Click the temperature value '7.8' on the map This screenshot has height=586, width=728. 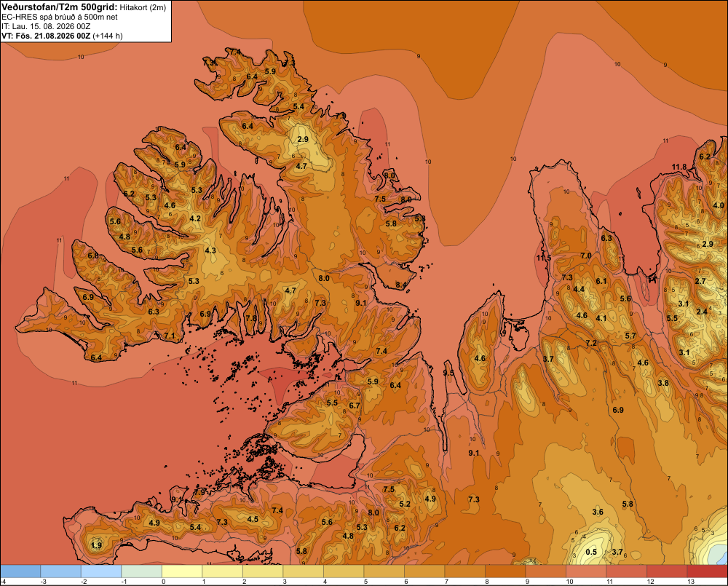[x=251, y=318]
